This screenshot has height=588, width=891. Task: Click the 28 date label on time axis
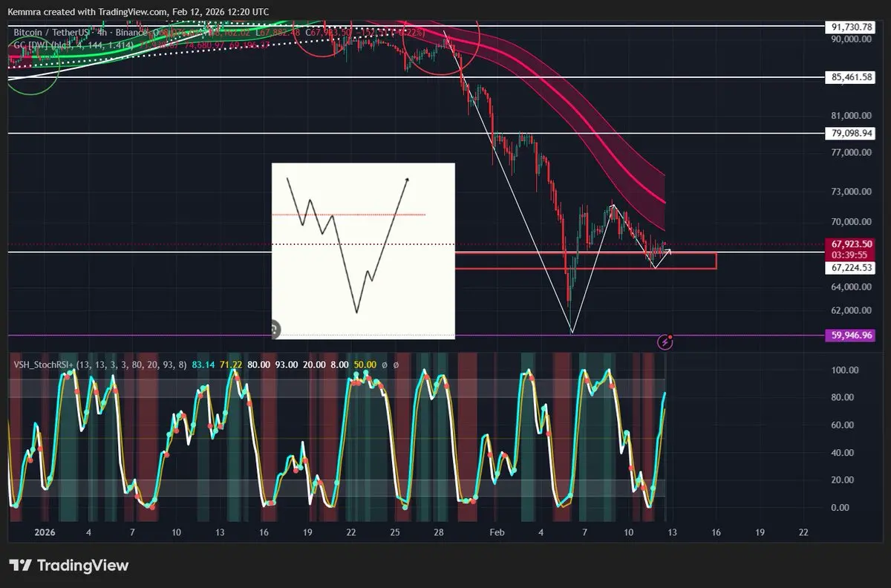(x=440, y=532)
